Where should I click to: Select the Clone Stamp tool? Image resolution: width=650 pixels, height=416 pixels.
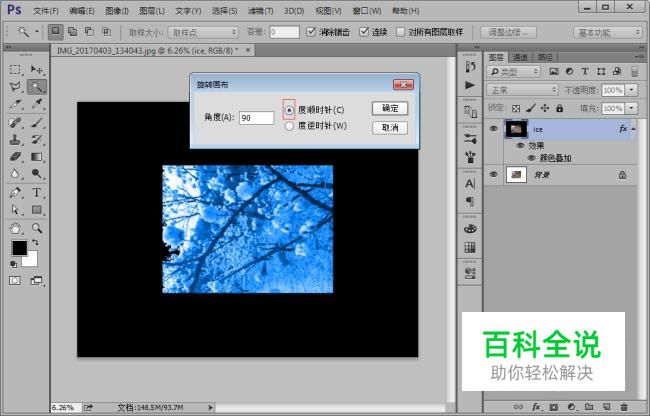coord(15,140)
